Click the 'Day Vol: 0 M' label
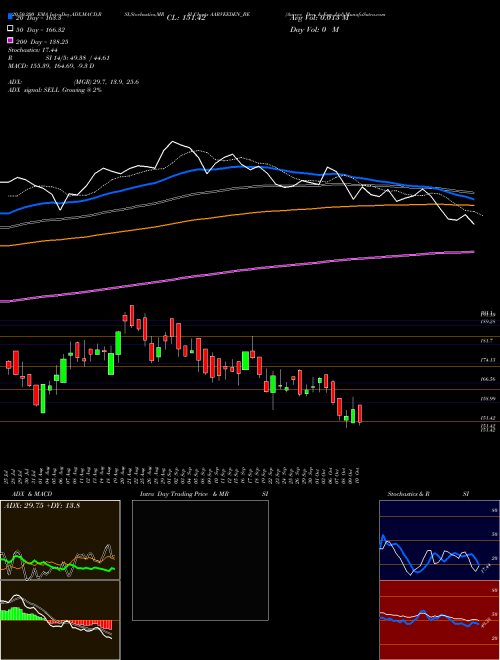500x660 pixels. point(314,29)
